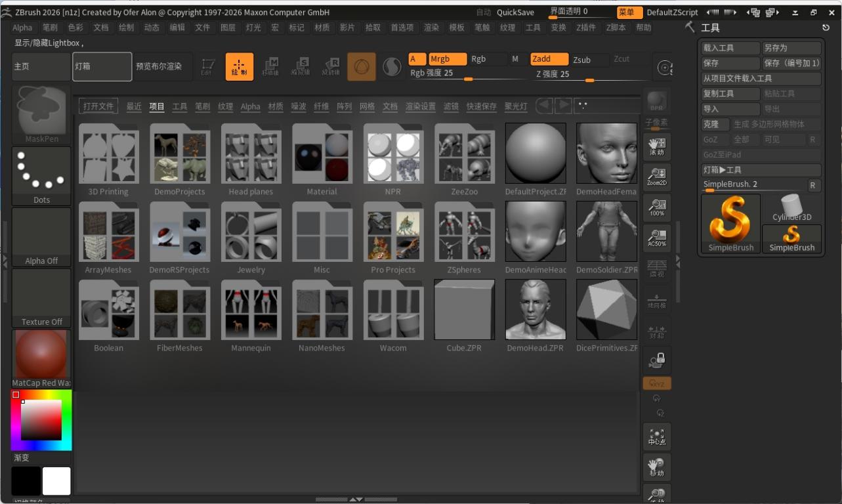The image size is (842, 504).
Task: Open the 渲染 (Render) menu
Action: [431, 28]
